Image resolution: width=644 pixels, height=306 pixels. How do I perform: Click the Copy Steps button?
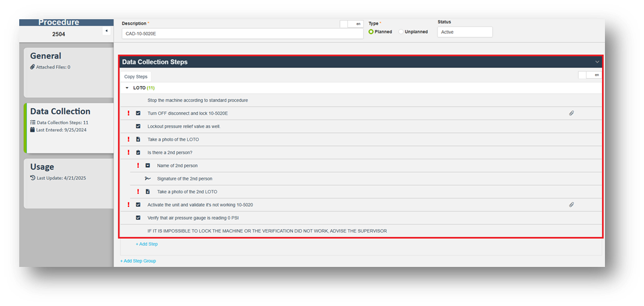click(x=136, y=77)
